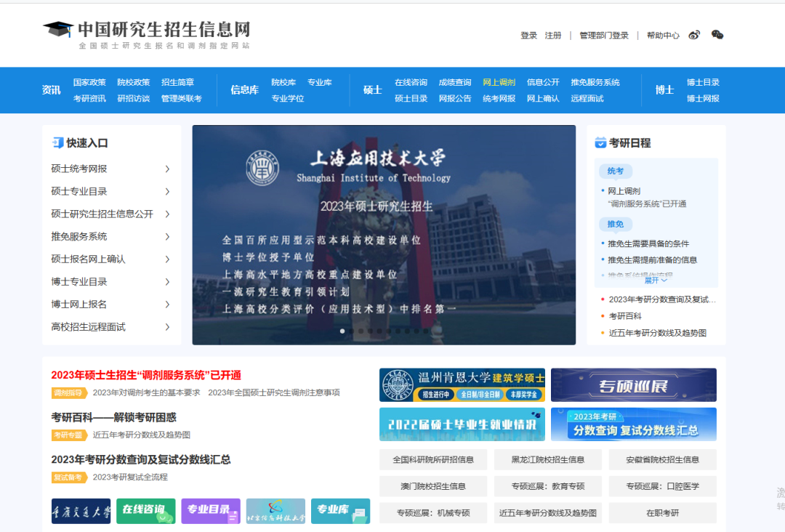This screenshot has height=532, width=785.
Task: Open the purple 专业目录 tile
Action: (x=210, y=511)
